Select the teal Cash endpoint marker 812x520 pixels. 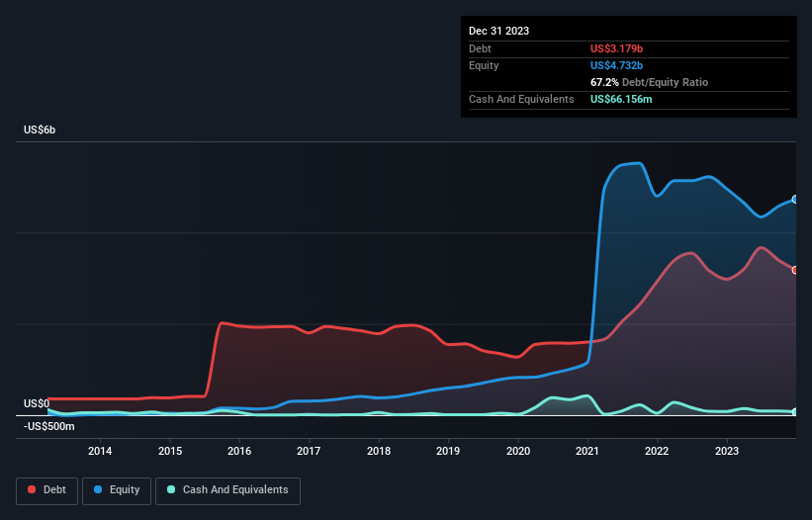795,412
